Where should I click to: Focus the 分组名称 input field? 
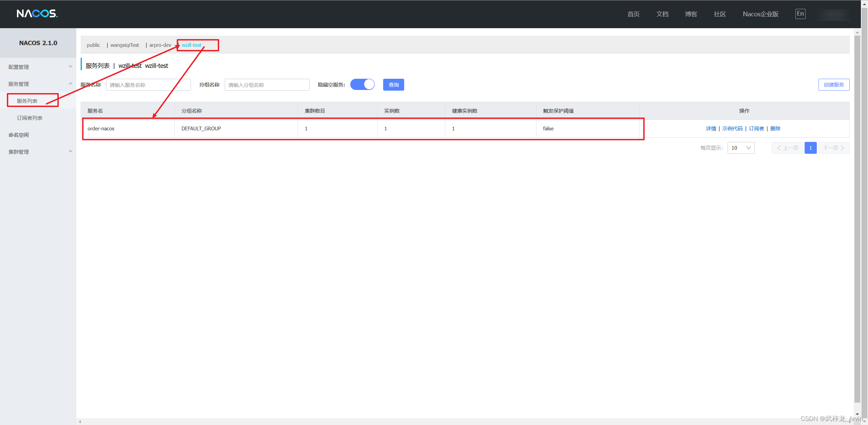tap(267, 85)
